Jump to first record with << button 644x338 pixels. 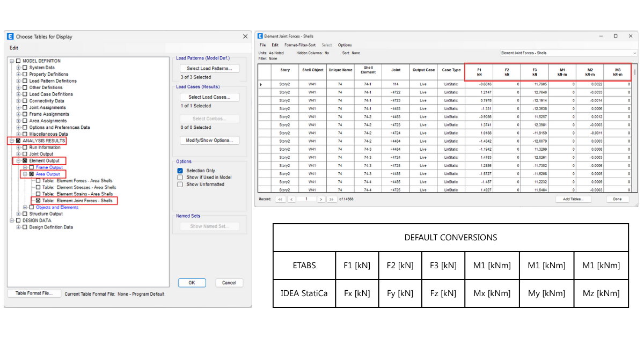click(280, 199)
